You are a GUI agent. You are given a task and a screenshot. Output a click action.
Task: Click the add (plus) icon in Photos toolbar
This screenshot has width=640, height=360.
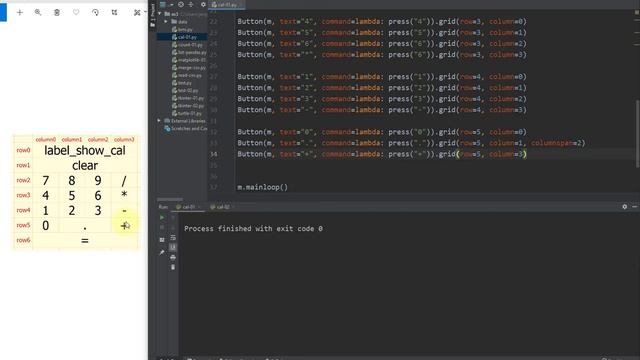pyautogui.click(x=20, y=13)
